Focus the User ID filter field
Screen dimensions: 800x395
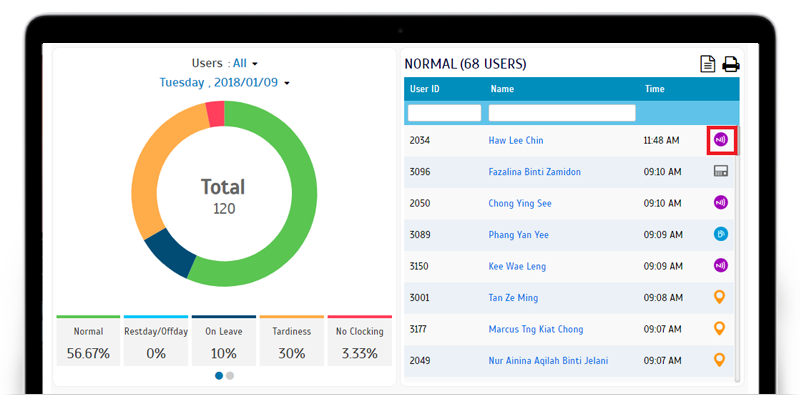tap(444, 113)
